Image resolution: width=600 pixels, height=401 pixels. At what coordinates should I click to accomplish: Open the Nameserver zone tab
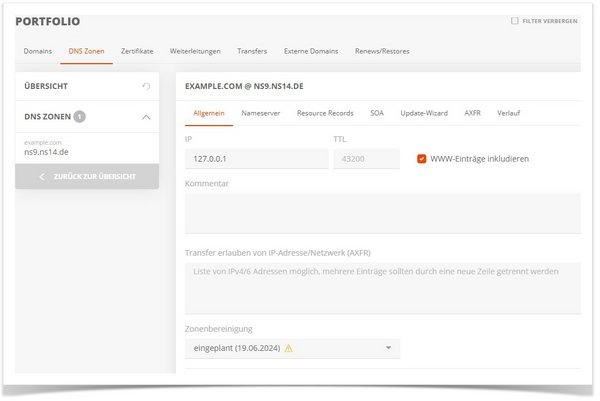tap(261, 113)
